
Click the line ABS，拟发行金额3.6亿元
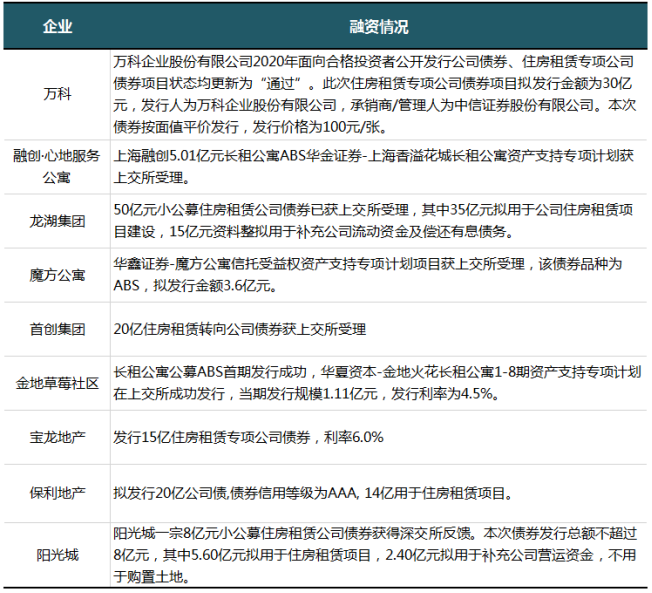point(195,286)
